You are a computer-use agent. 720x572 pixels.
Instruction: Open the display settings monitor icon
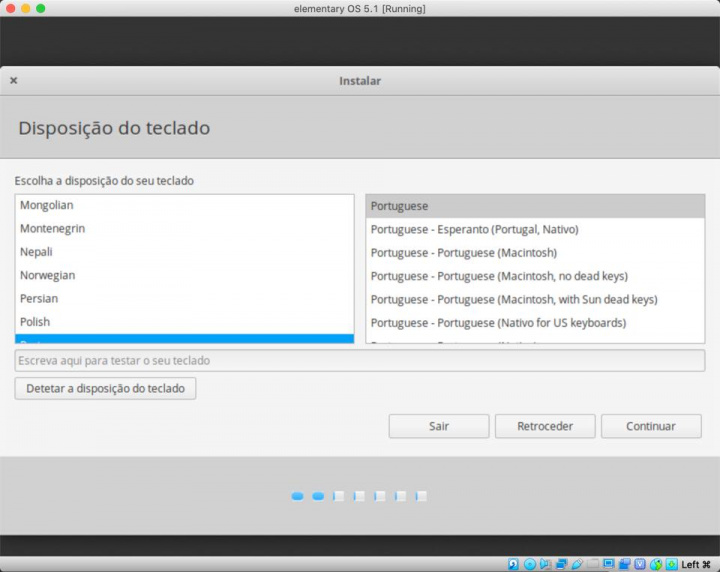(x=609, y=564)
